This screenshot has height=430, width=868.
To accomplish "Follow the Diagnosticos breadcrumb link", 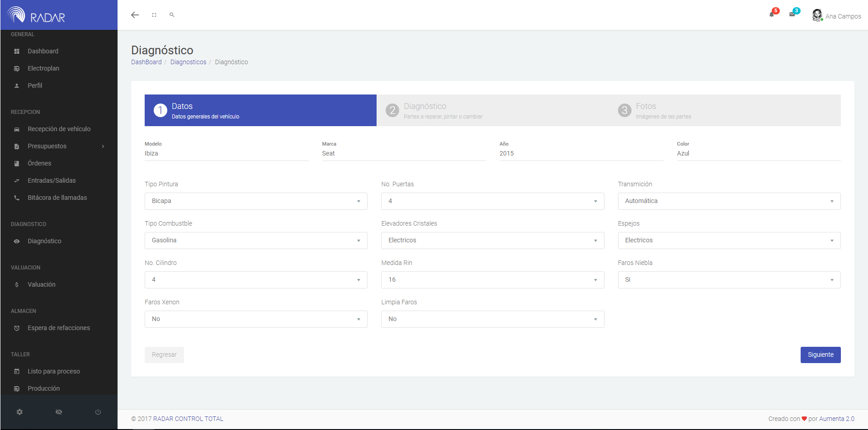I will click(x=188, y=62).
